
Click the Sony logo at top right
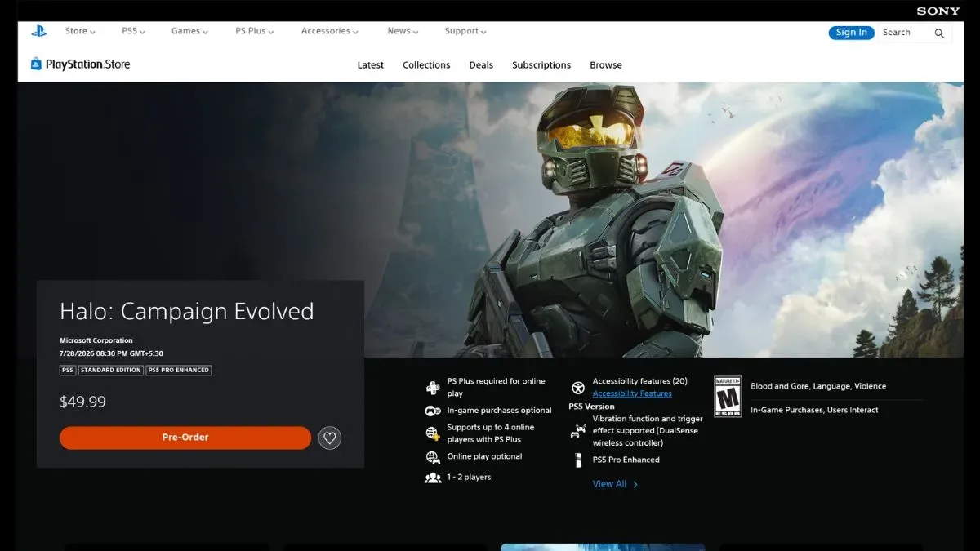(938, 11)
